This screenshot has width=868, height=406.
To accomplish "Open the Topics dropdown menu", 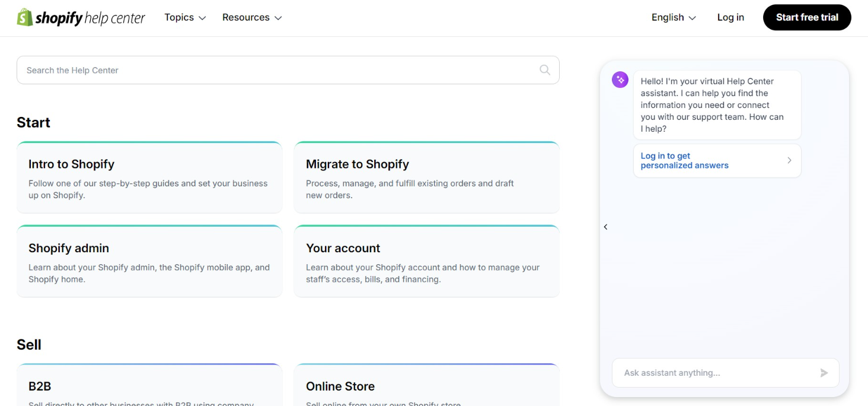I will 185,18.
